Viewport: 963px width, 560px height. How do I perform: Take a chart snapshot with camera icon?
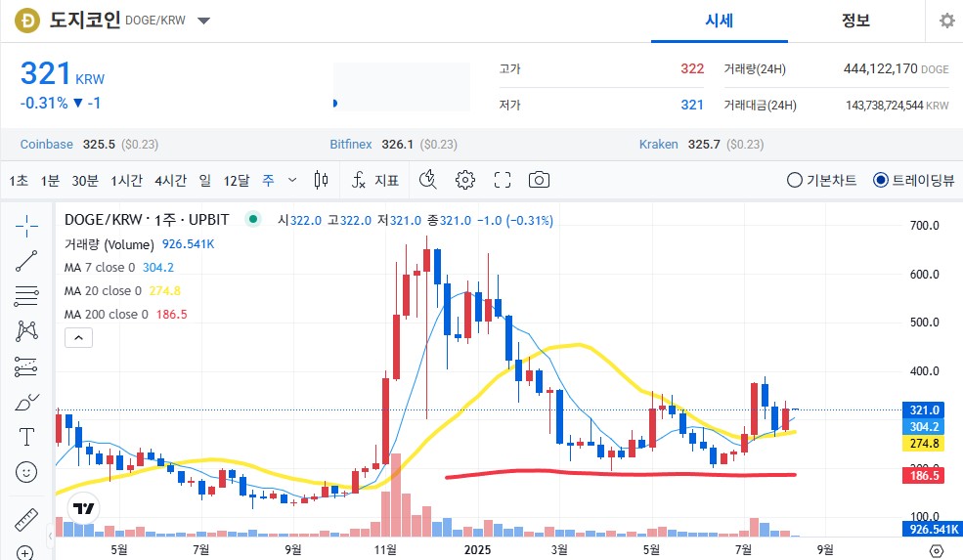click(x=540, y=180)
